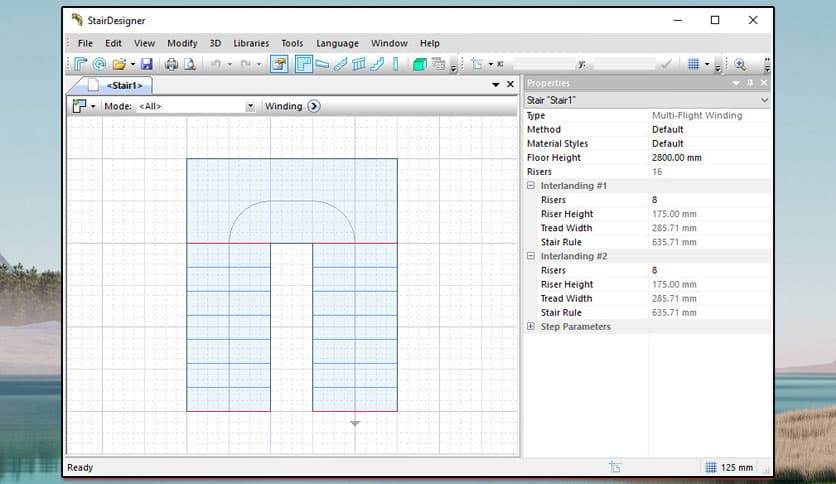Select the stair side profile tool
This screenshot has width=836, height=484.
click(377, 64)
